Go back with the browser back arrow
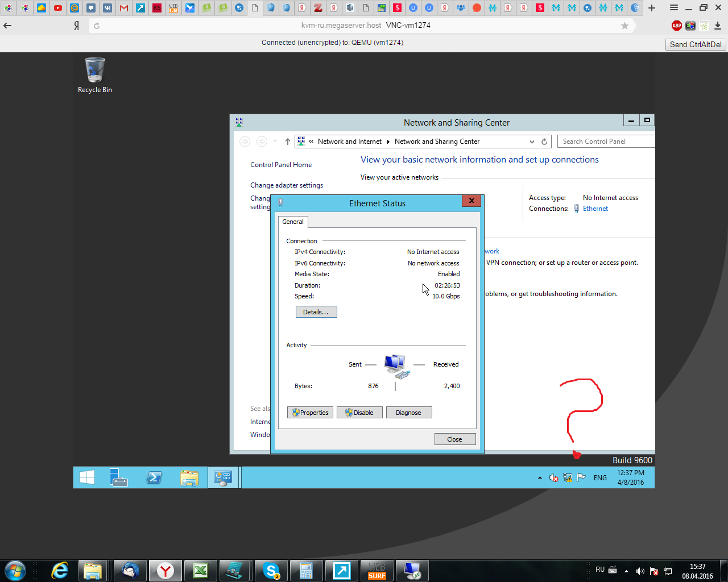The image size is (728, 582). pyautogui.click(x=7, y=26)
